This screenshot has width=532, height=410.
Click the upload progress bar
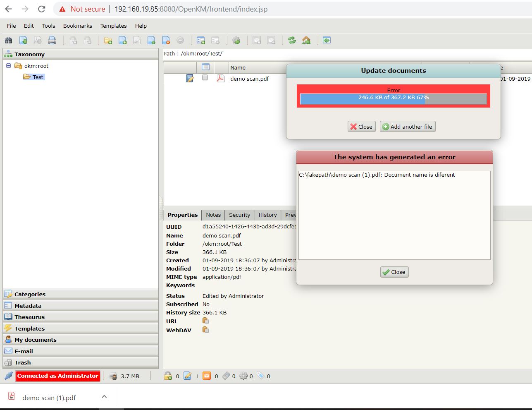point(393,99)
